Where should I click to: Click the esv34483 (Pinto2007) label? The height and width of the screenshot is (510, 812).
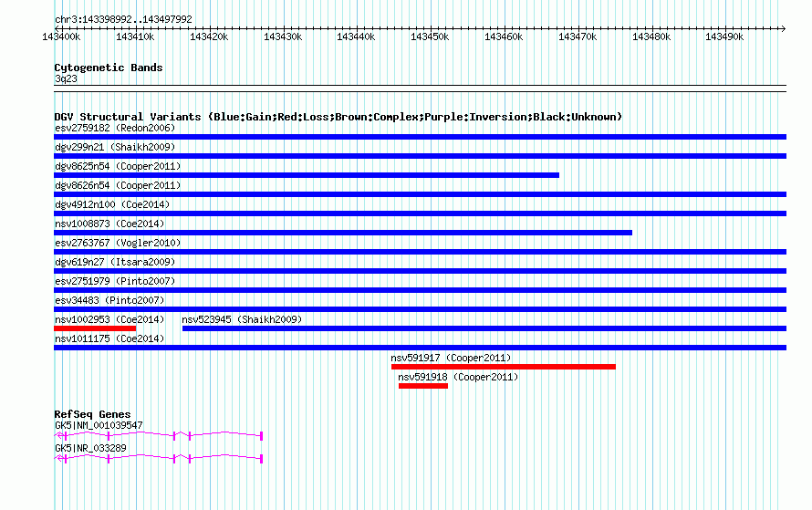(109, 300)
